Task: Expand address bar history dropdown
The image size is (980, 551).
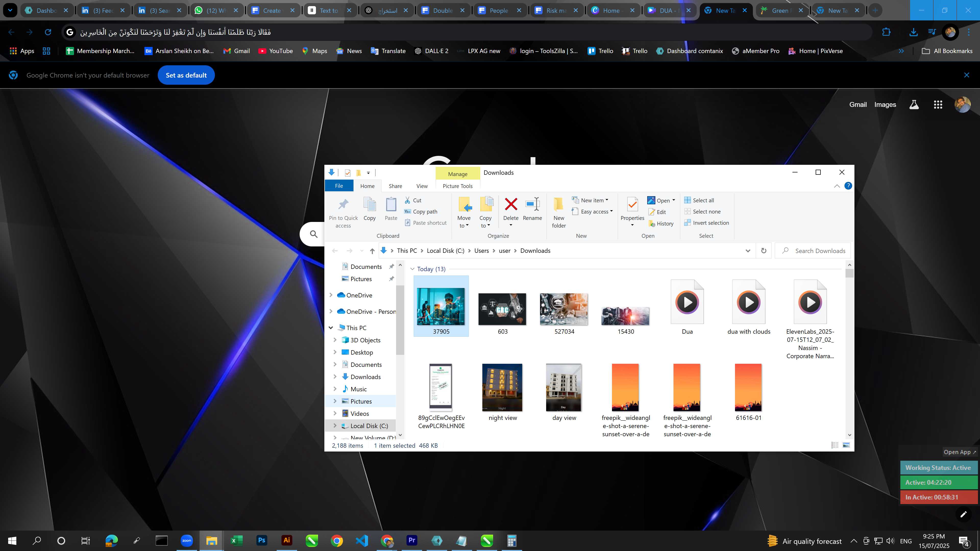Action: tap(748, 251)
